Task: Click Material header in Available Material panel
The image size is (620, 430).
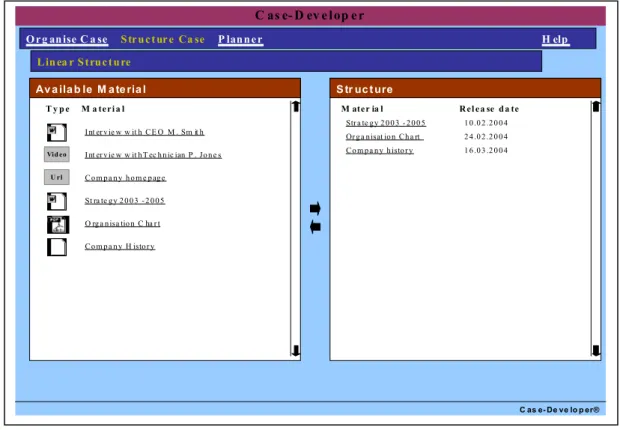Action: pyautogui.click(x=103, y=109)
